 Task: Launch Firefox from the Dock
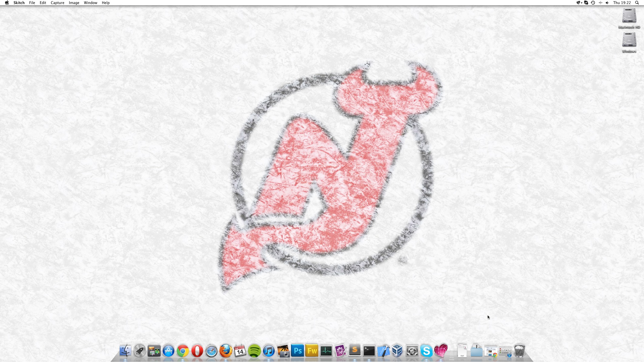click(x=226, y=351)
